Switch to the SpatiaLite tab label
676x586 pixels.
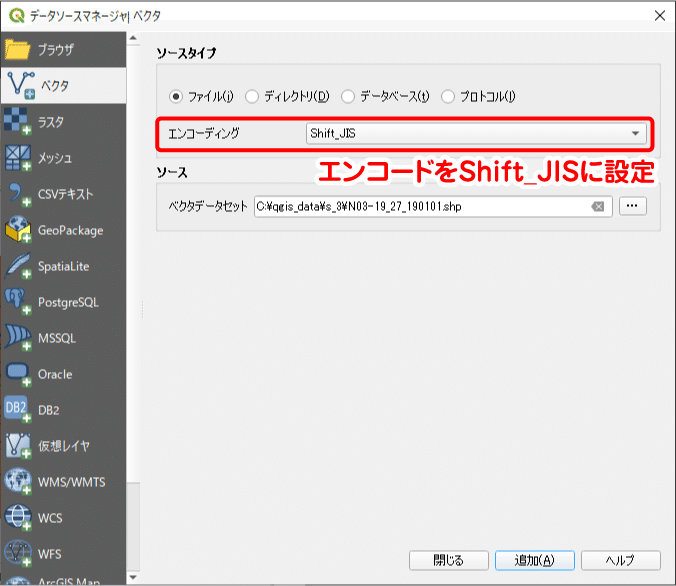click(x=64, y=266)
